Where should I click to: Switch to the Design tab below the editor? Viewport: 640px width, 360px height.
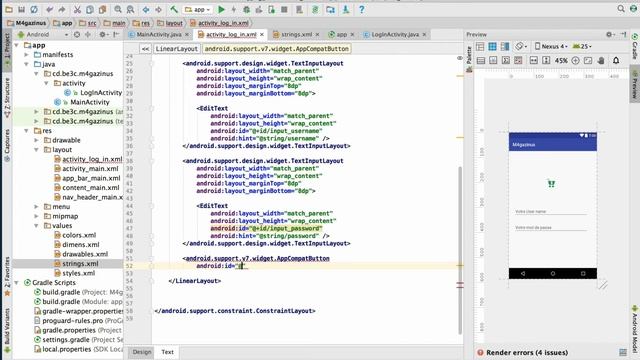tap(142, 352)
